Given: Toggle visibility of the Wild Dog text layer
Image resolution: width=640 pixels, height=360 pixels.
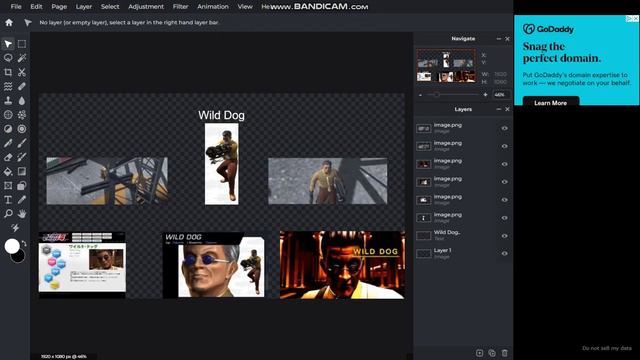Looking at the screenshot, I should (504, 236).
